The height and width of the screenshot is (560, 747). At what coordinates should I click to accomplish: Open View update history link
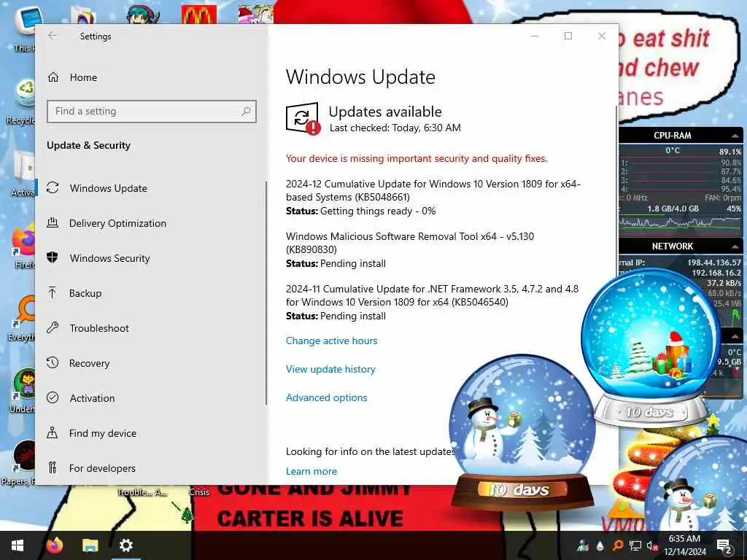pos(330,370)
